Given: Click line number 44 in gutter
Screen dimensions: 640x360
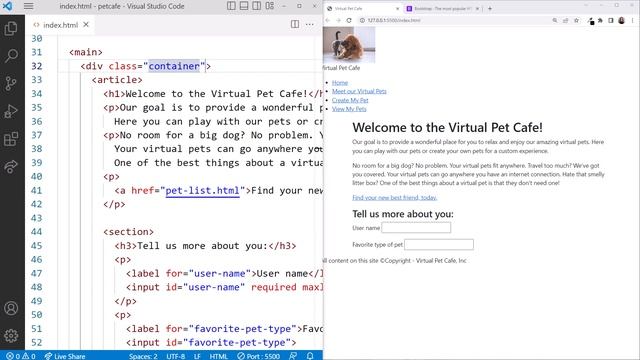Looking at the screenshot, I should click(36, 232).
